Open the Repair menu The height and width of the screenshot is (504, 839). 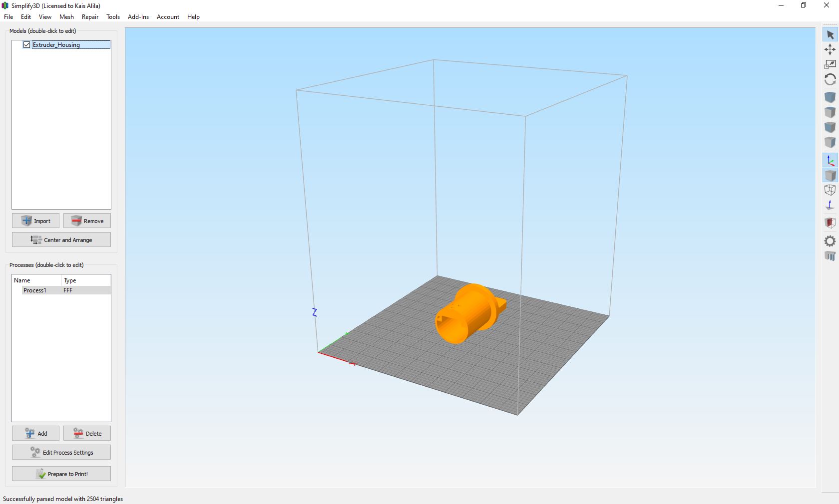[x=90, y=17]
